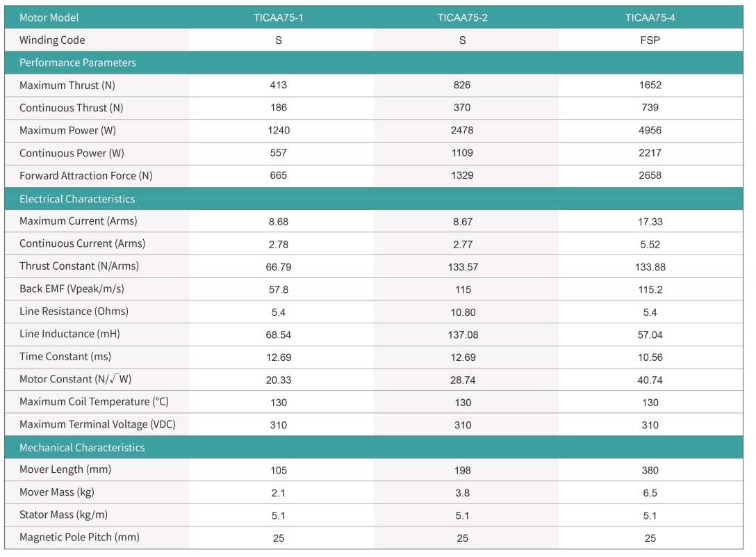The image size is (756, 557).
Task: Select the TICAA75-2 motor model header
Action: pos(462,17)
